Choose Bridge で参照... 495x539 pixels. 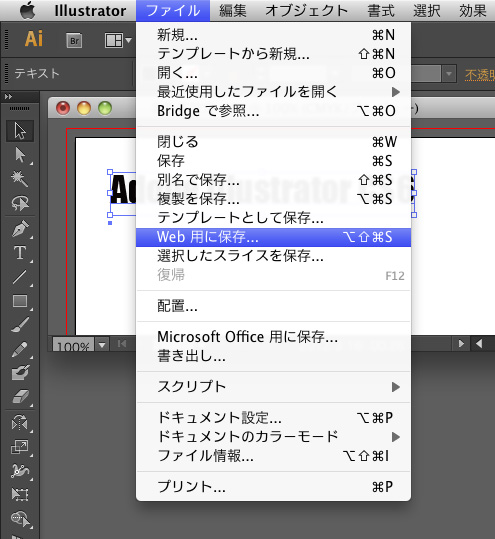[273, 111]
